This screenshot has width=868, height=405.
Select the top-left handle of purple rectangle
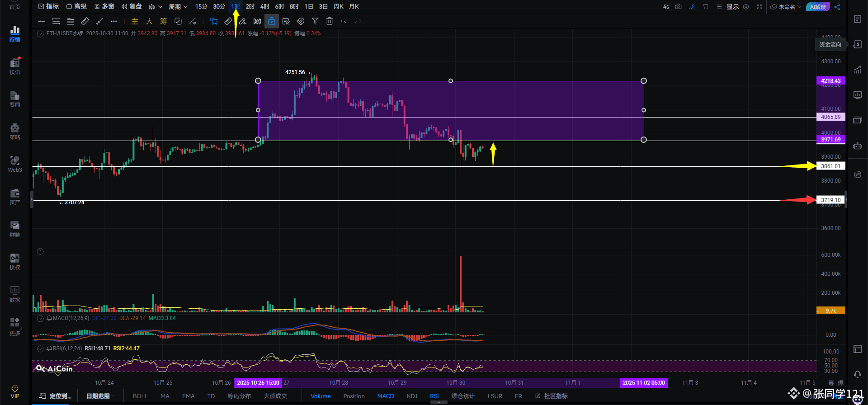click(258, 81)
